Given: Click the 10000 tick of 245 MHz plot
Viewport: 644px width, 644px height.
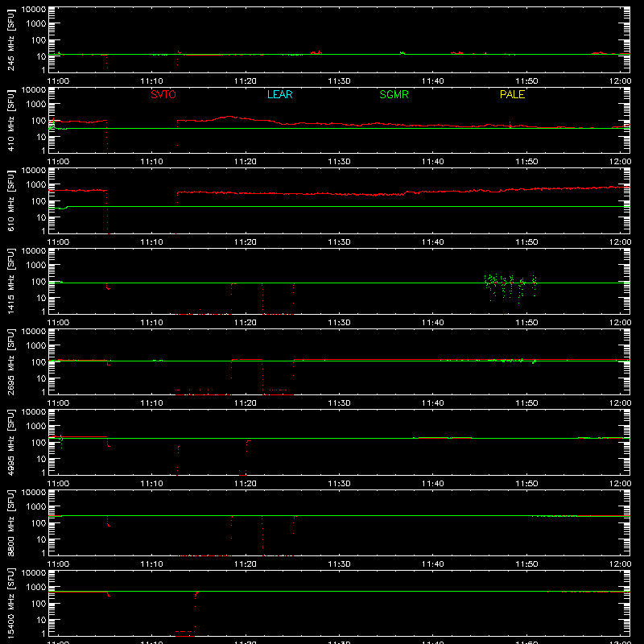Looking at the screenshot, I should [x=34, y=10].
